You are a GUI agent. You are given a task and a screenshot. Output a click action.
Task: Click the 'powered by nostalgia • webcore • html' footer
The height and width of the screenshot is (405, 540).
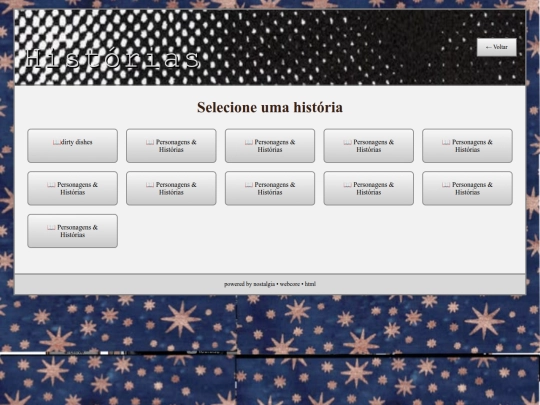point(270,284)
